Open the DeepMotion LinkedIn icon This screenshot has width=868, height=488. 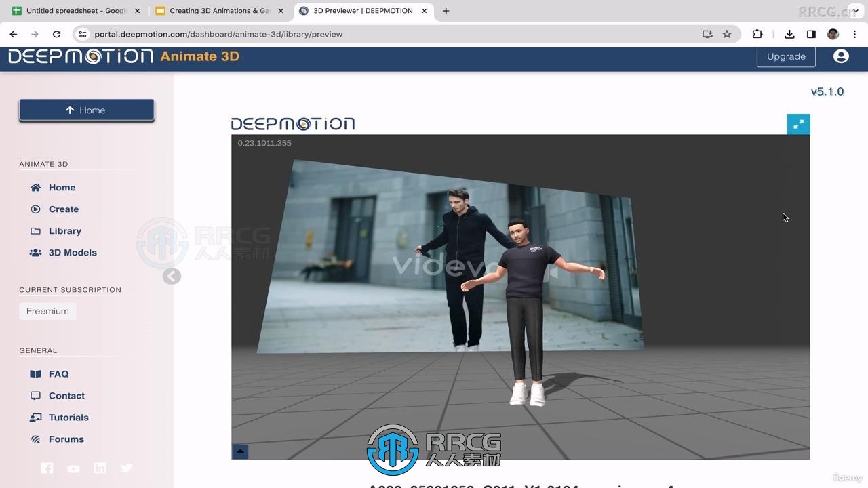[x=100, y=468]
